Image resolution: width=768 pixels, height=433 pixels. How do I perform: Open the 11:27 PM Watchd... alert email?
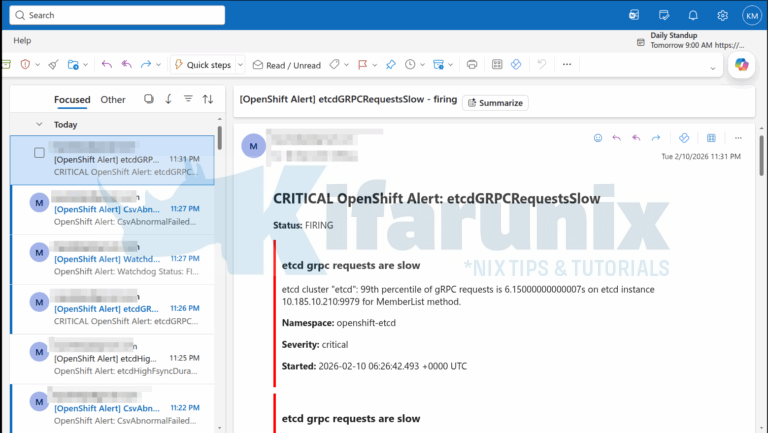click(x=113, y=260)
